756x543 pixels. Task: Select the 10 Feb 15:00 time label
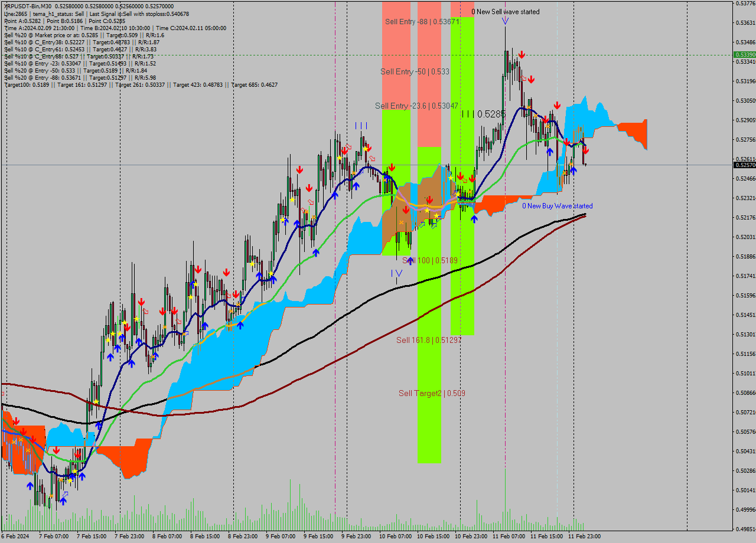(x=433, y=537)
